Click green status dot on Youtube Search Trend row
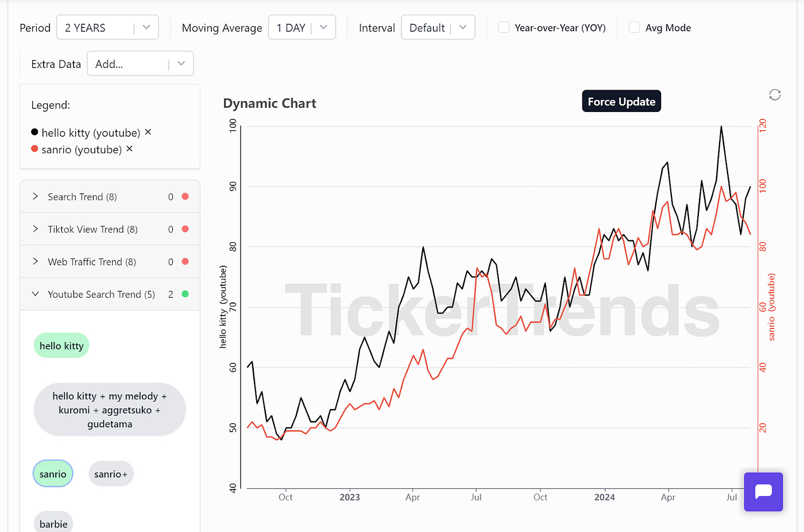The width and height of the screenshot is (804, 532). 185,294
